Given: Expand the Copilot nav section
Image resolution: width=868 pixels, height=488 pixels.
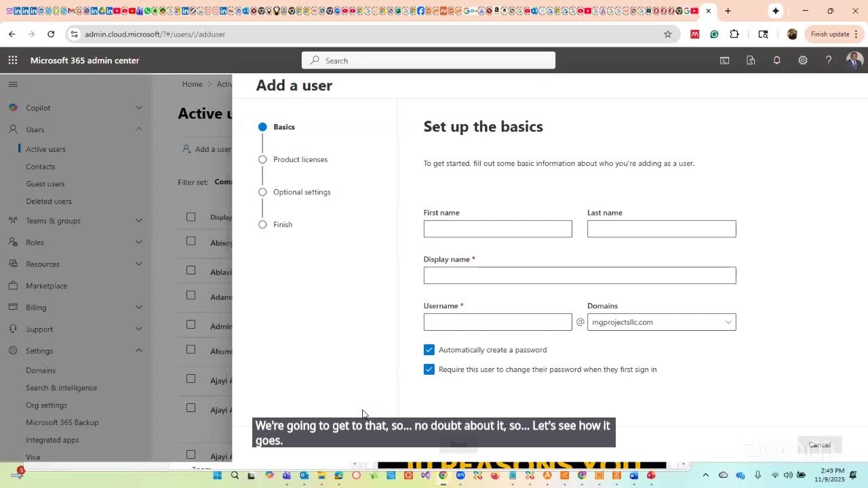Looking at the screenshot, I should [x=139, y=108].
